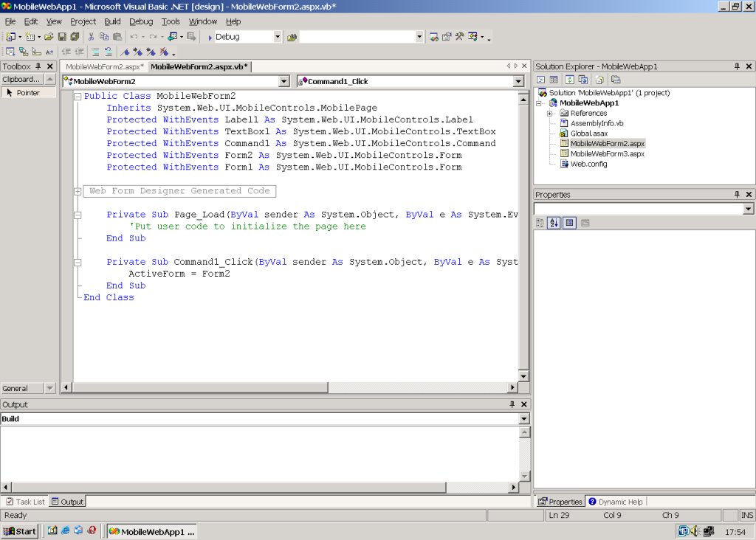
Task: Open the Tools menu
Action: [x=171, y=21]
